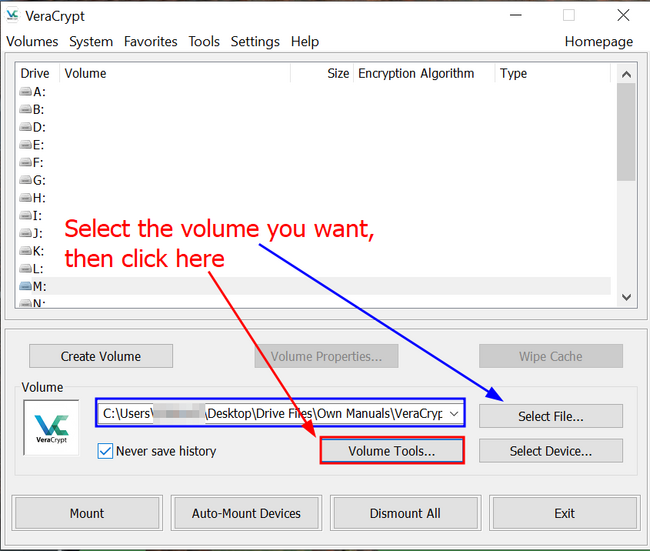Click Dismount All button
650x551 pixels.
click(x=405, y=513)
